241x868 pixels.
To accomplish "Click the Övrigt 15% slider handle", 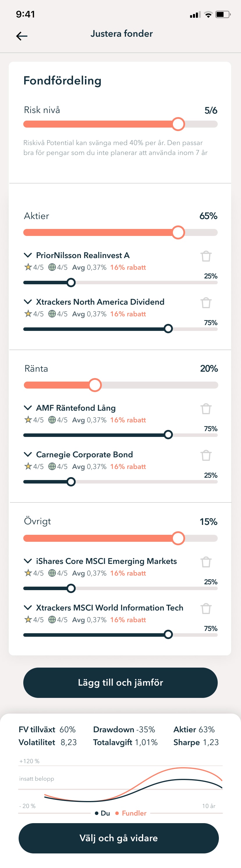I will (x=178, y=538).
